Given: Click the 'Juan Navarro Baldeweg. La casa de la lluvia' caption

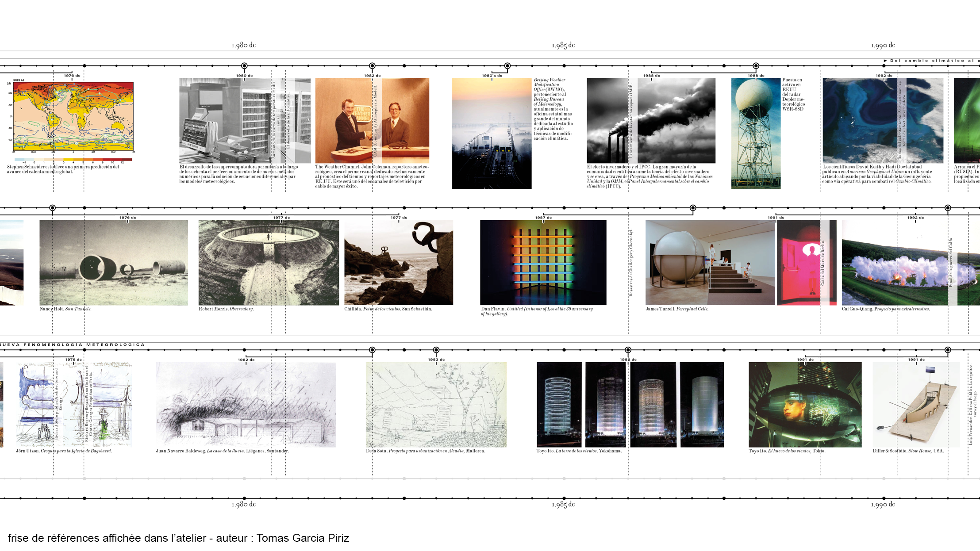Looking at the screenshot, I should (x=222, y=451).
